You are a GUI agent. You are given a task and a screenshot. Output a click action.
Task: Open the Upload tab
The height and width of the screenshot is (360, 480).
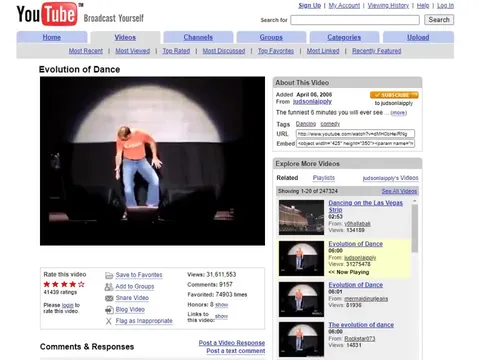coord(418,37)
